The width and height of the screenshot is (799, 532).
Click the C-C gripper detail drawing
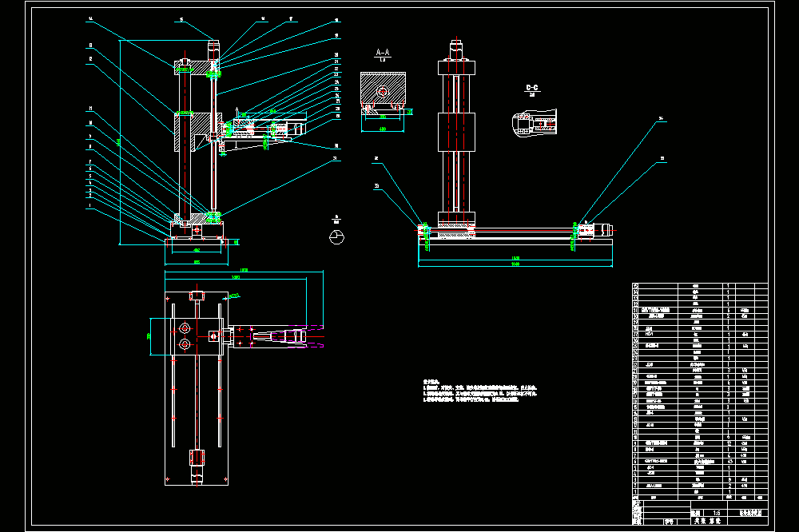pyautogui.click(x=534, y=122)
